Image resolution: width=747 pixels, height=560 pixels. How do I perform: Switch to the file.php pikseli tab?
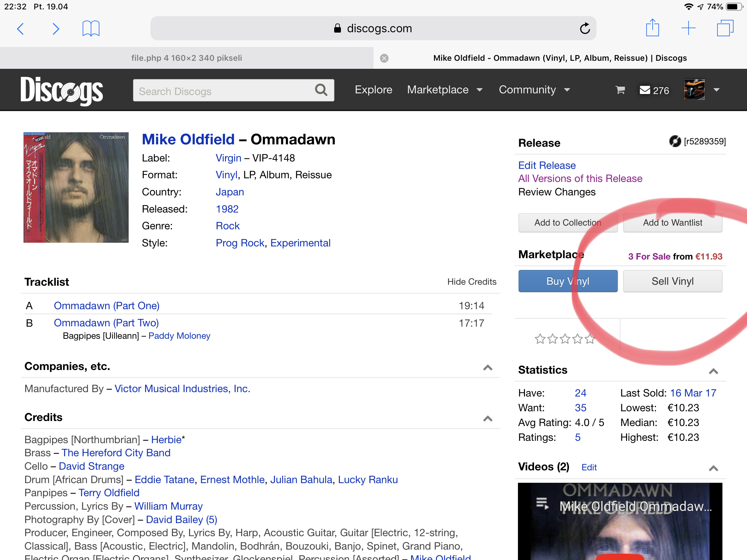point(186,58)
